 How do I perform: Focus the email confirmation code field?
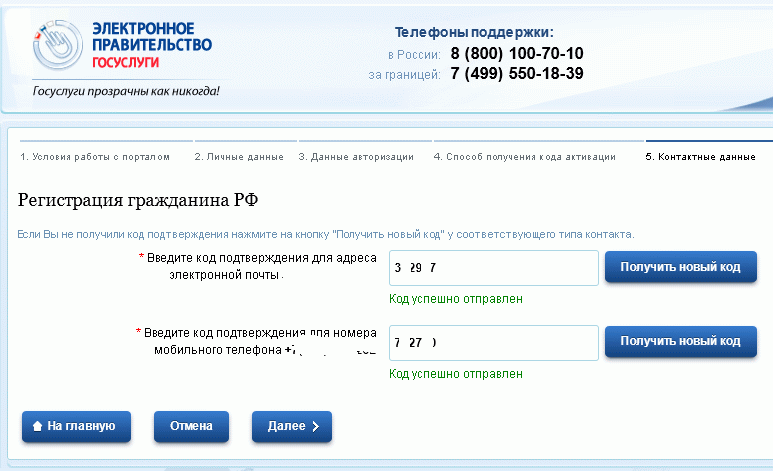(493, 268)
